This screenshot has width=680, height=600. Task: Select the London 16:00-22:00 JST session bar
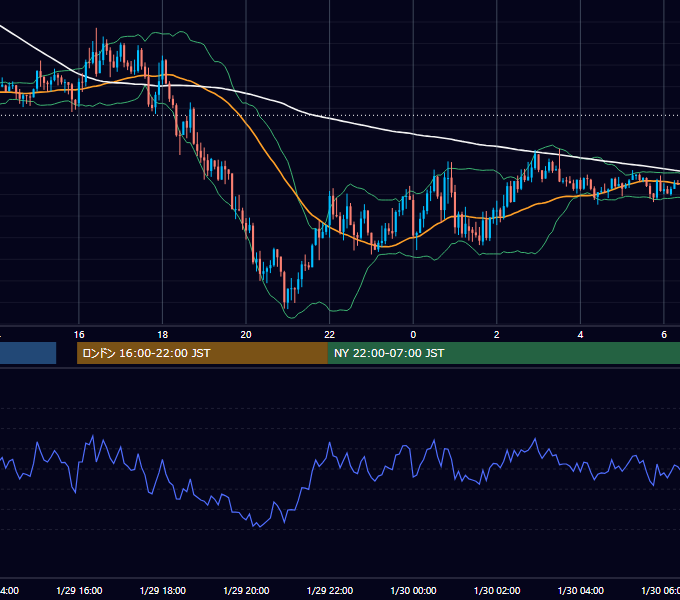(x=202, y=353)
